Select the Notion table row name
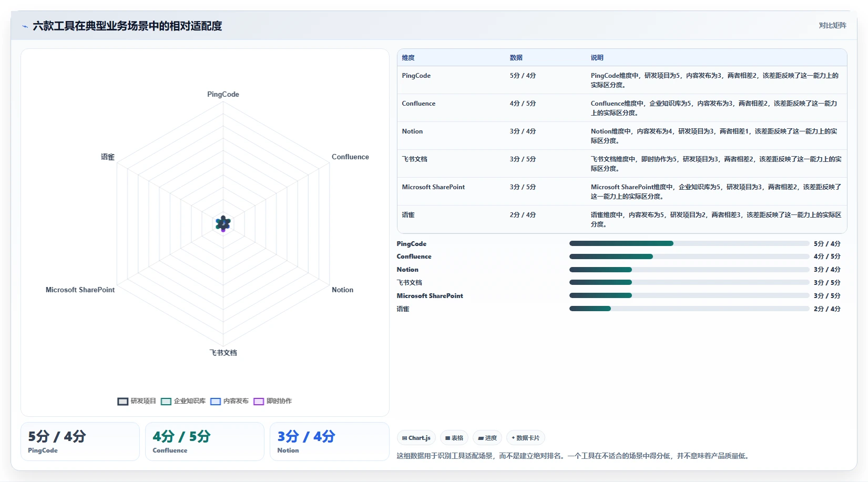868x482 pixels. 412,131
